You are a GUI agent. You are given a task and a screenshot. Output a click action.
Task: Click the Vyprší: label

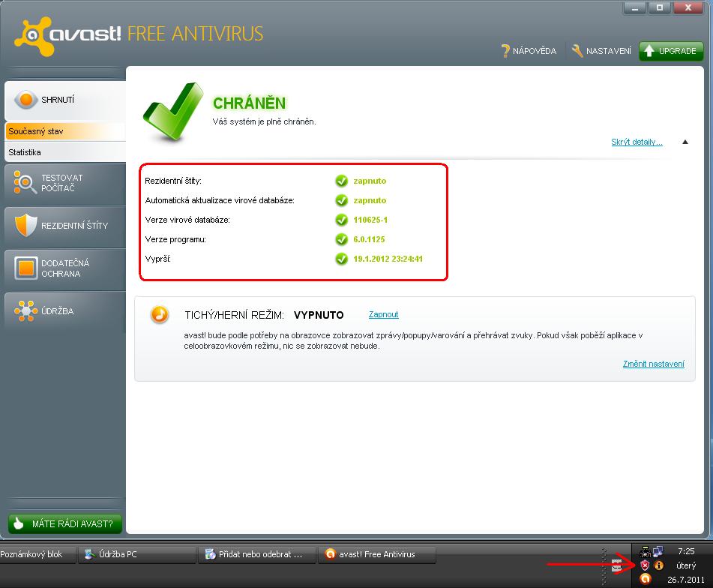157,259
